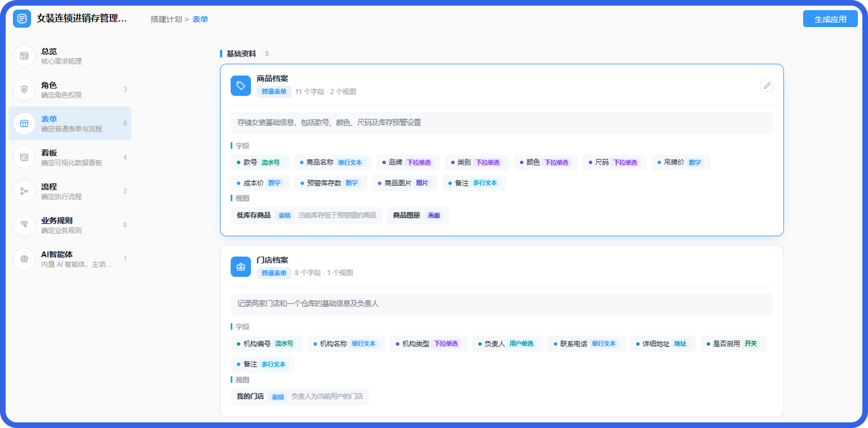Screen dimensions: 868x428
Task: Select the 低库存商品 table view
Action: pyautogui.click(x=306, y=215)
